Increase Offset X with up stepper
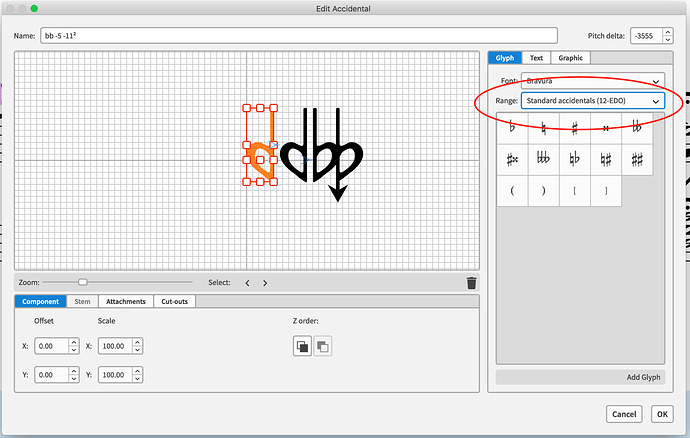This screenshot has width=690, height=438. pos(74,342)
